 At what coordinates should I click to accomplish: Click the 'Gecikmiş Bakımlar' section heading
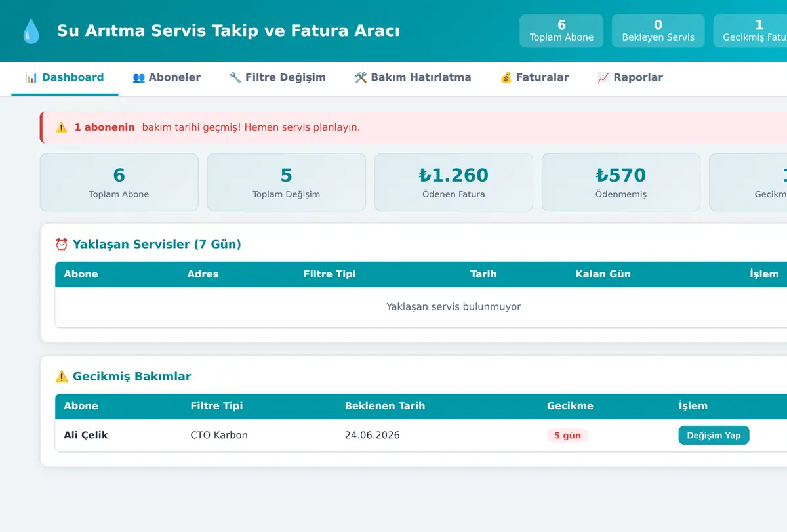(x=132, y=377)
